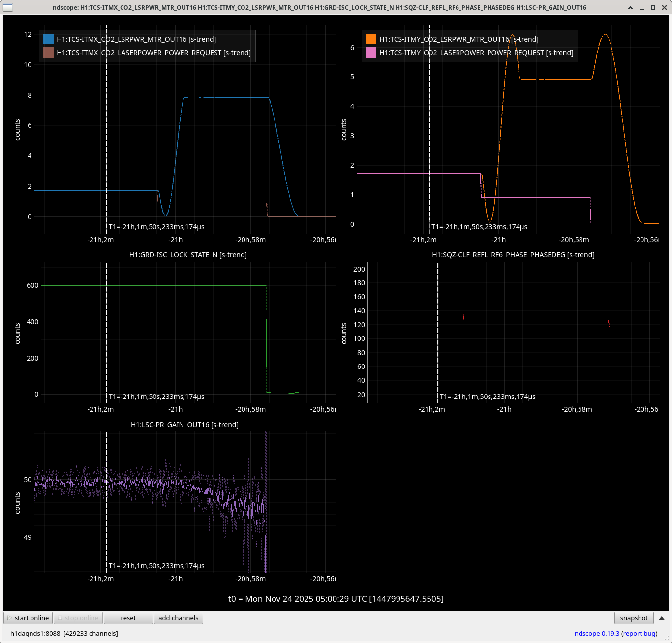Open the ndscope project link
Screen dimensions: 672x643
[587, 633]
